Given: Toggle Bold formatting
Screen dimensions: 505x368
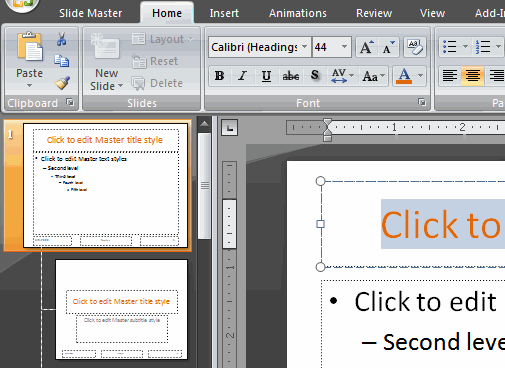Looking at the screenshot, I should [x=219, y=76].
